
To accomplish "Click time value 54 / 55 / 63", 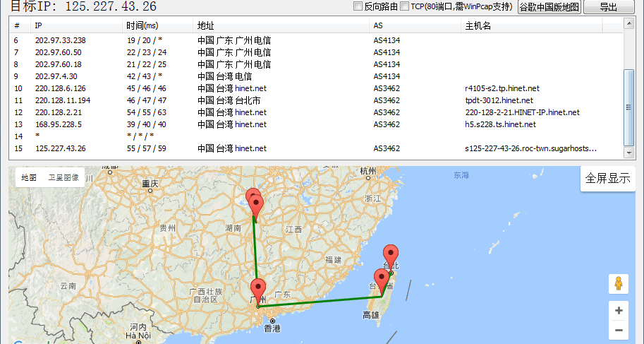I will pyautogui.click(x=147, y=112).
